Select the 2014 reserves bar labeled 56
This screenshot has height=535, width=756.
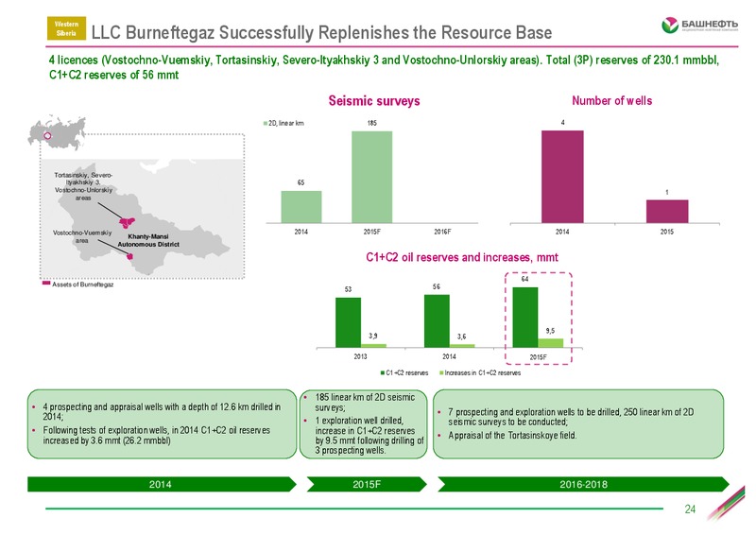pyautogui.click(x=437, y=320)
